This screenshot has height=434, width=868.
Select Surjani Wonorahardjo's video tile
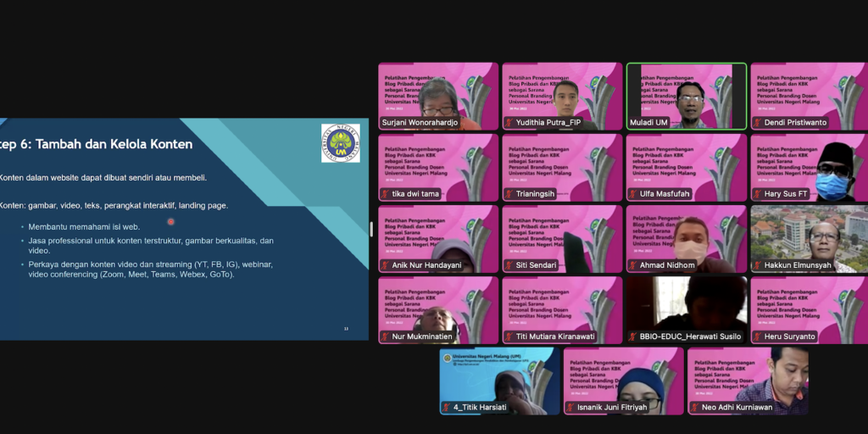[438, 93]
